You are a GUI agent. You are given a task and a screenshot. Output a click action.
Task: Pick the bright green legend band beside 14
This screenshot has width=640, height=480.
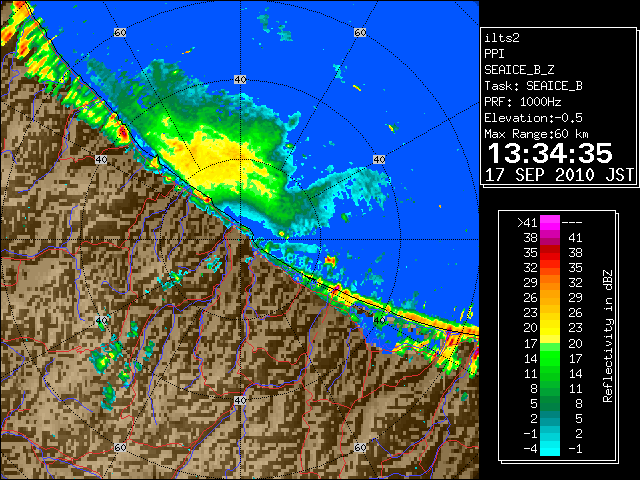pyautogui.click(x=550, y=358)
